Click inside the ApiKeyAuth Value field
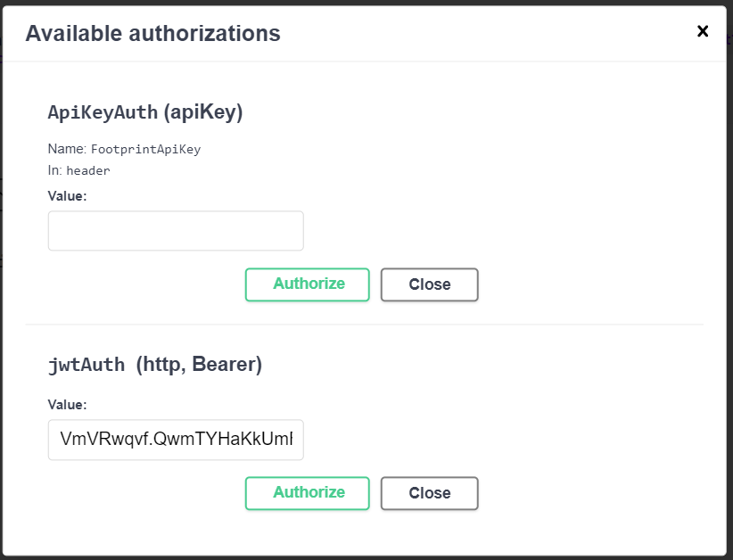 (x=175, y=230)
